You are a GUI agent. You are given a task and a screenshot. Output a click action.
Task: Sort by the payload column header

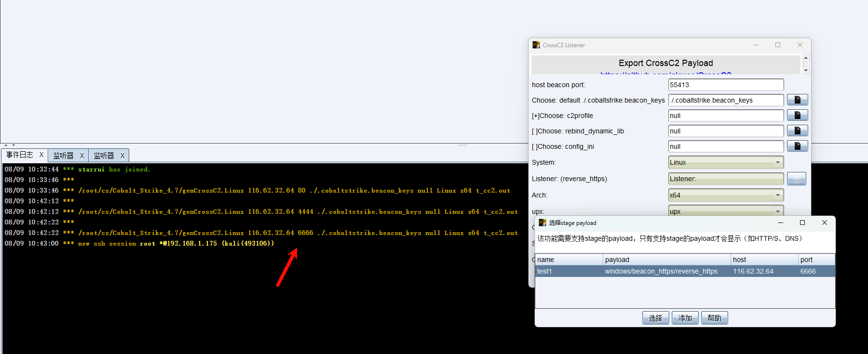coord(667,260)
